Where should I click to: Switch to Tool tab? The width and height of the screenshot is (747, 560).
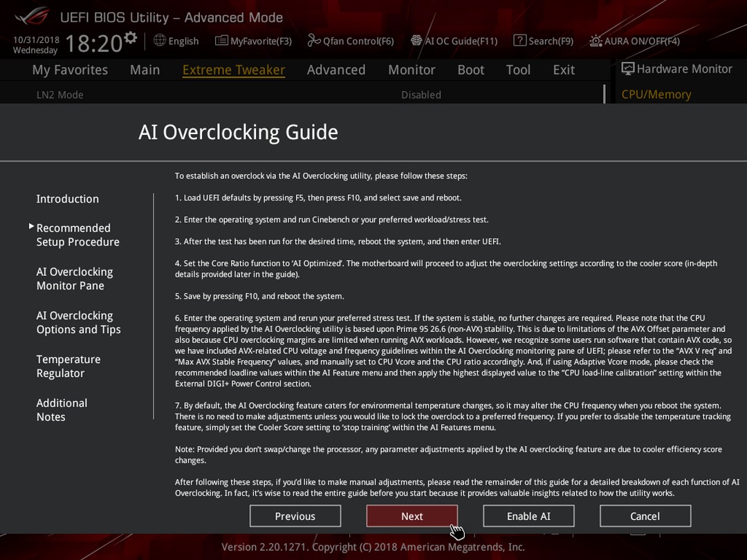coord(518,70)
